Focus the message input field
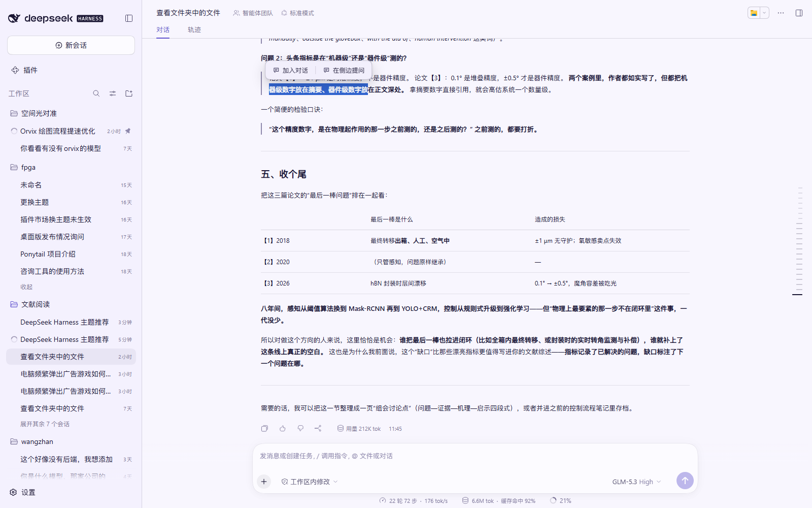This screenshot has height=508, width=812. (475, 456)
